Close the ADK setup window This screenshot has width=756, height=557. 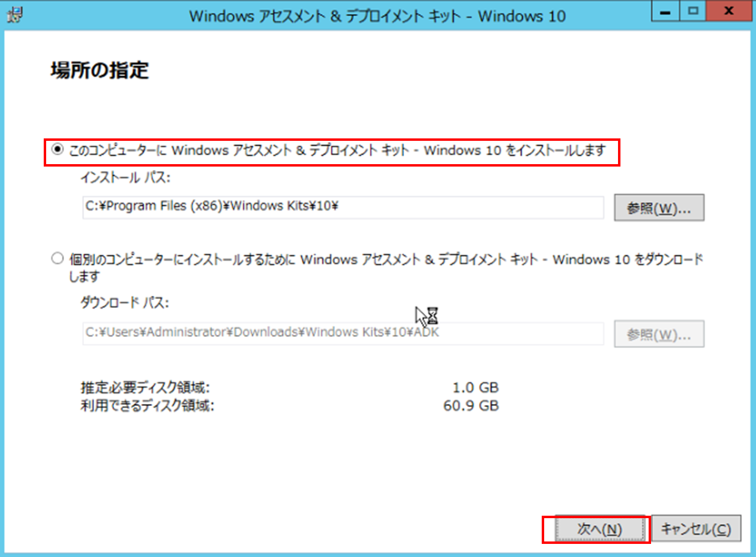(x=729, y=12)
